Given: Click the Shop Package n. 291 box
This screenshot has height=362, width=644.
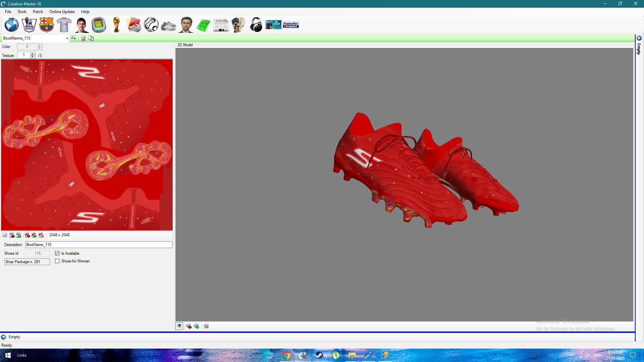Looking at the screenshot, I should (27, 262).
